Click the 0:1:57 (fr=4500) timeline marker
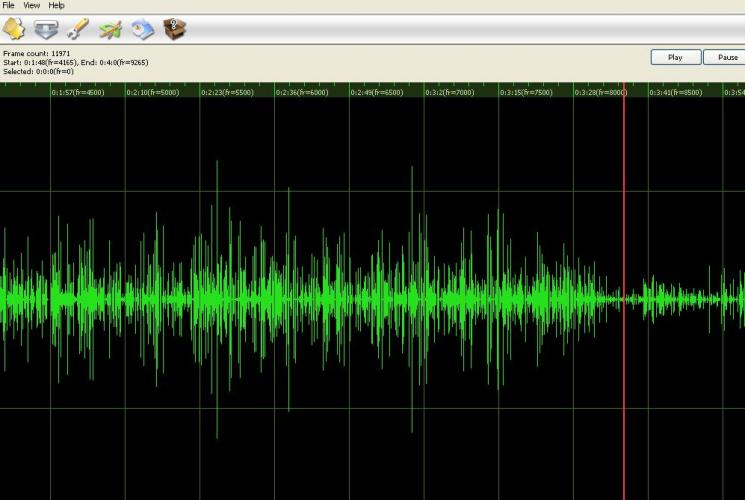The image size is (745, 500). pyautogui.click(x=78, y=93)
